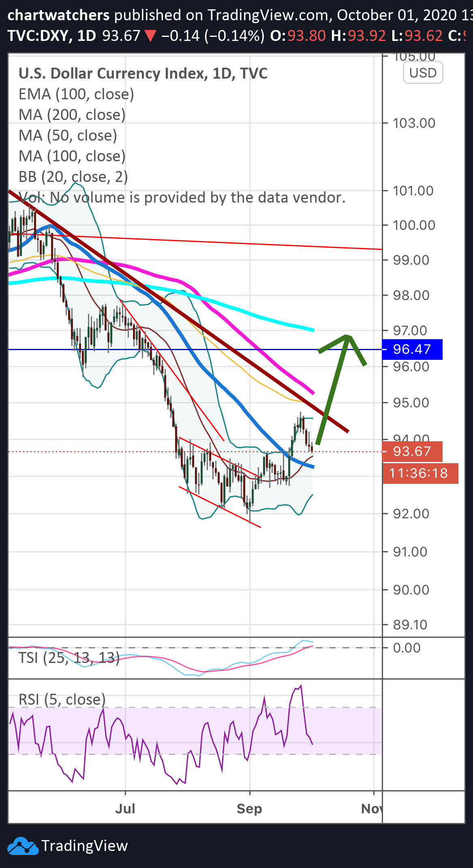473x868 pixels.
Task: Select the EMA (100, close) indicator legend
Action: [x=76, y=94]
